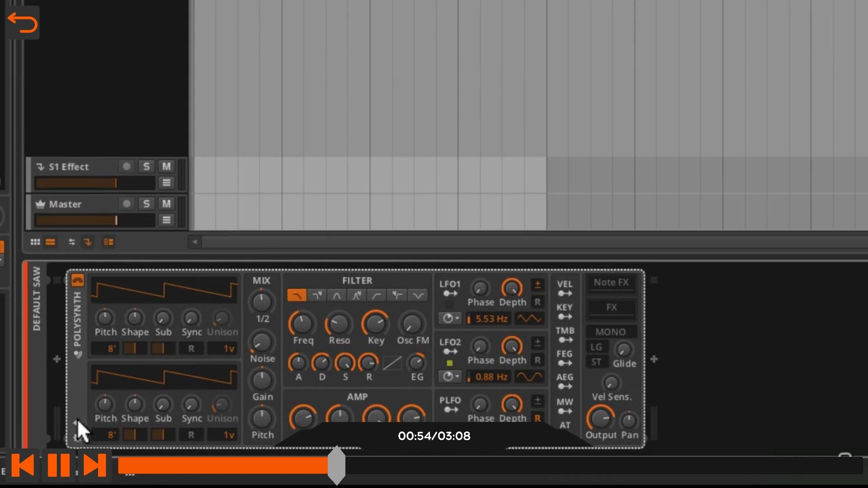868x488 pixels.
Task: Click the PLFO modulation routing arrow
Action: (x=450, y=410)
